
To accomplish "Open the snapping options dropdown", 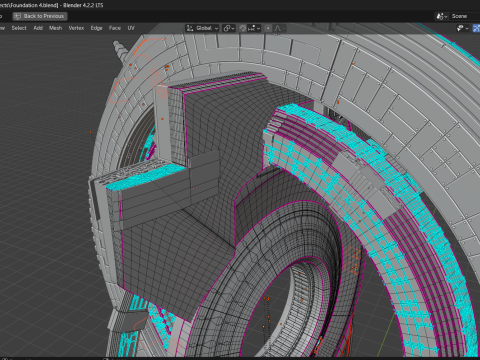I will click(x=254, y=28).
